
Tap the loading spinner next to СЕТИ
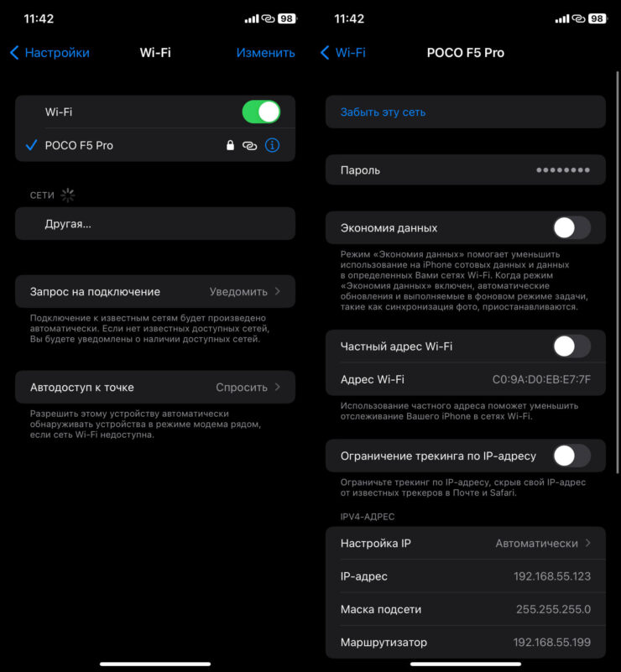[x=68, y=195]
